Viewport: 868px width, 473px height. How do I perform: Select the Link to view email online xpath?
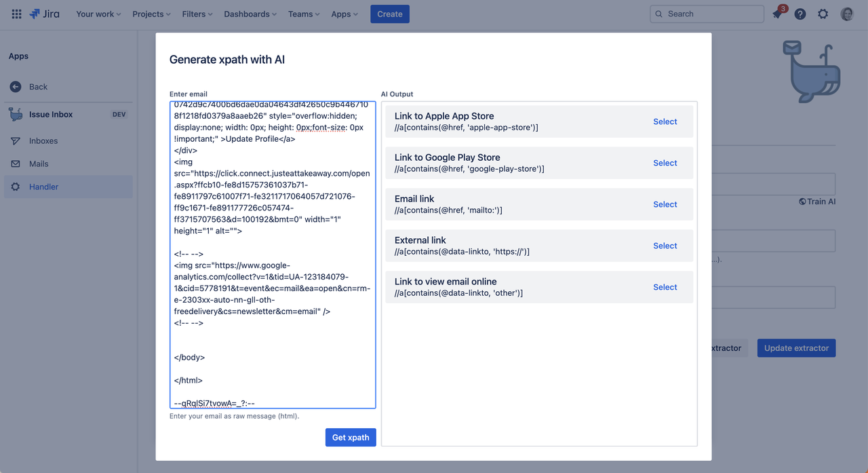click(665, 287)
